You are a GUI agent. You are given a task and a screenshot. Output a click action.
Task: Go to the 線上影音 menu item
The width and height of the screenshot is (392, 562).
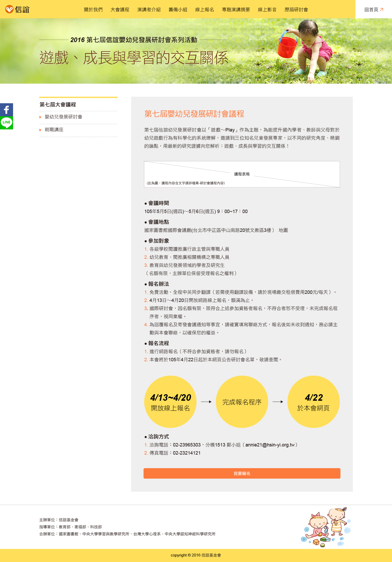click(267, 10)
